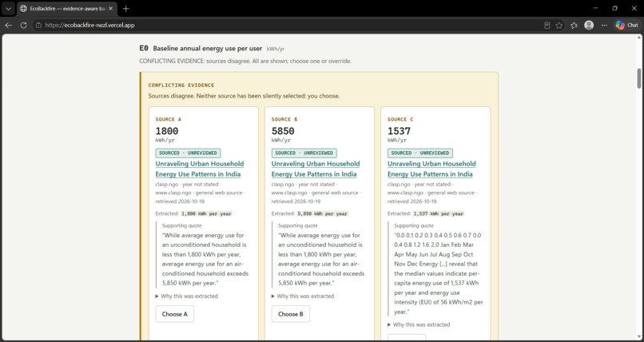Open Copilot Chat sidebar
644x342 pixels.
pos(626,26)
